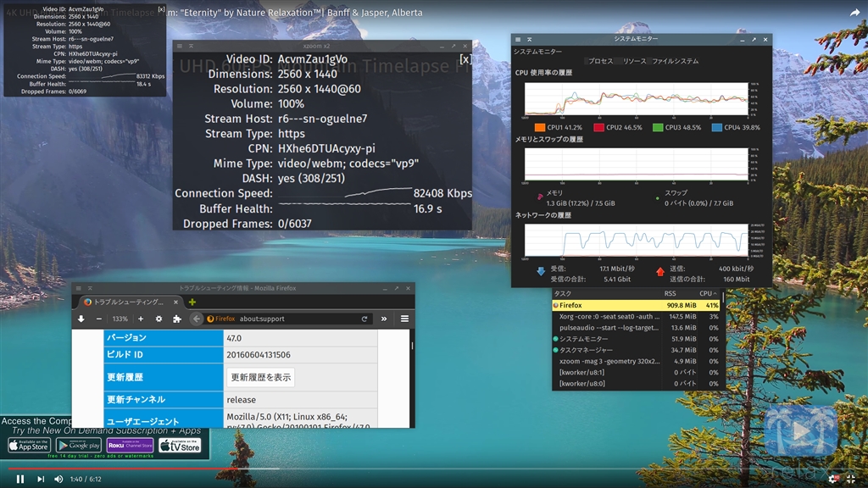868x488 pixels.
Task: Shade the Firefox window with the titlebar roll-up icon
Action: 90,288
